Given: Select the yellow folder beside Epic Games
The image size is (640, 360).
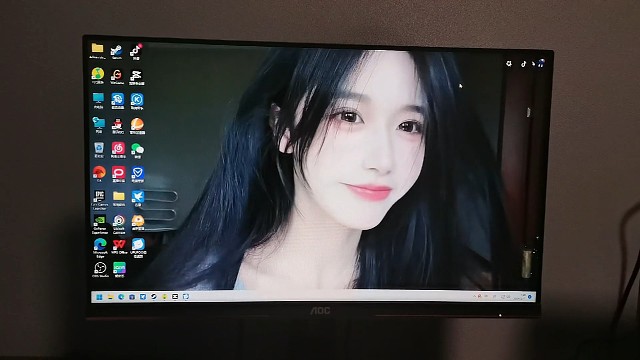Looking at the screenshot, I should 119,196.
